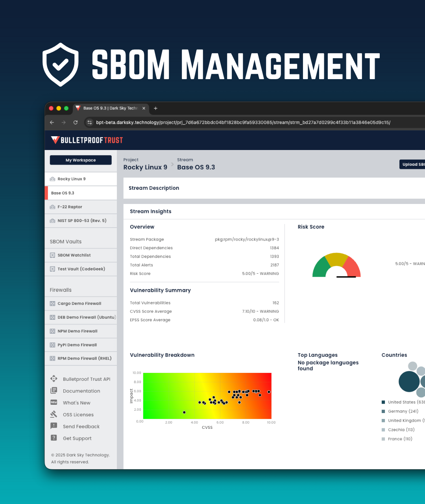Switch to the Base OS 9.3 browser tab
This screenshot has width=425, height=504.
click(110, 108)
